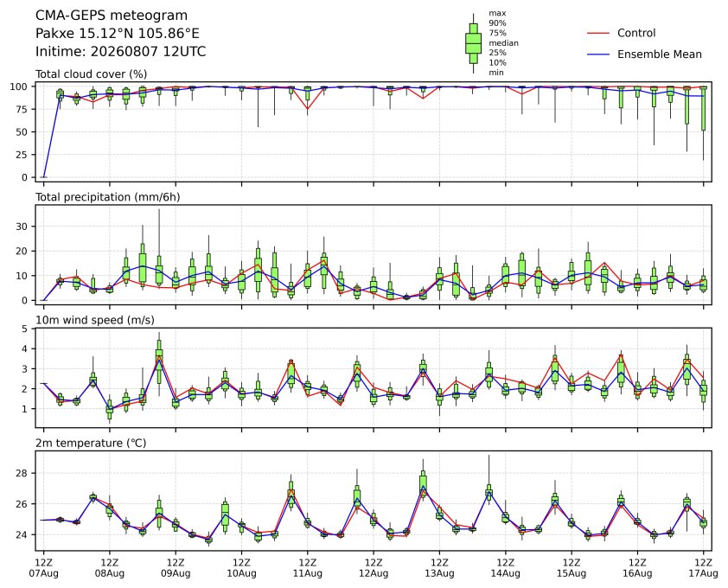Click the 'median' label in box legend
Screen dimensions: 728x588
pyautogui.click(x=504, y=42)
